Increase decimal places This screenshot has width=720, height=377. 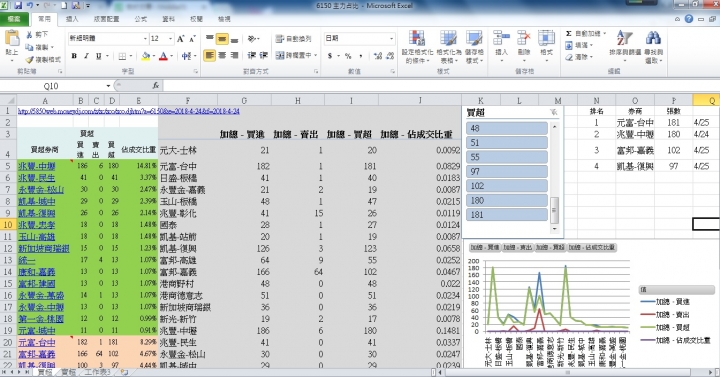[x=378, y=56]
